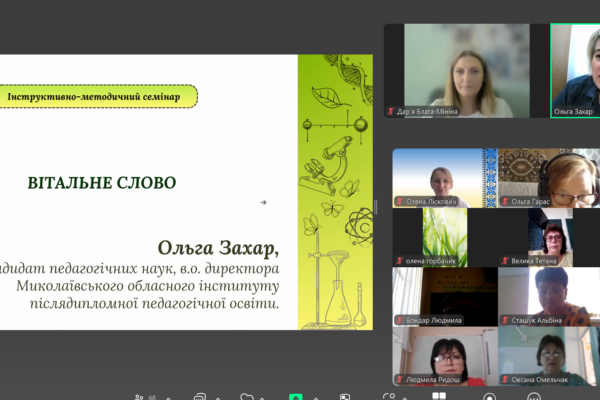The image size is (600, 400).
Task: Click muted mic icon by Оксана Омельчак
Action: point(505,379)
